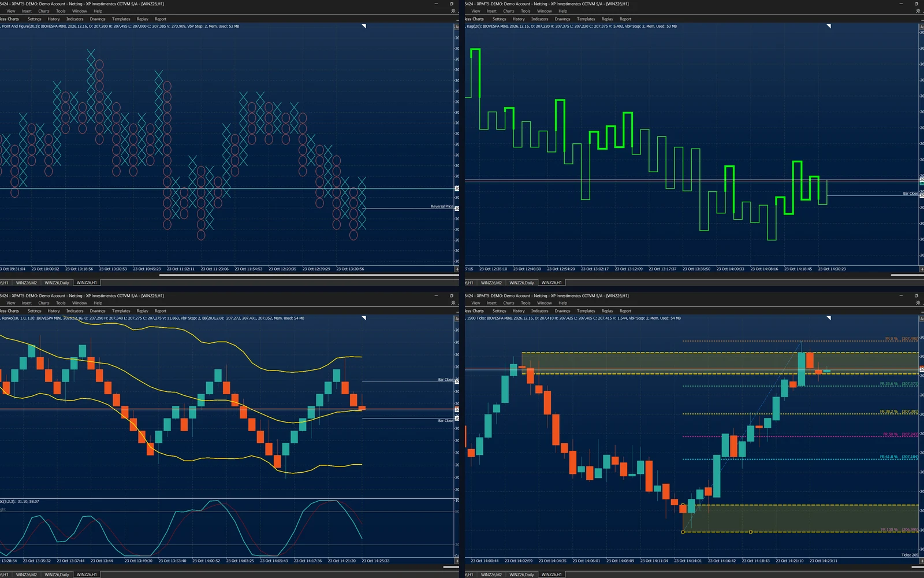924x578 pixels.
Task: Click handle on lower yellow zone bottom edge
Action: [x=750, y=532]
